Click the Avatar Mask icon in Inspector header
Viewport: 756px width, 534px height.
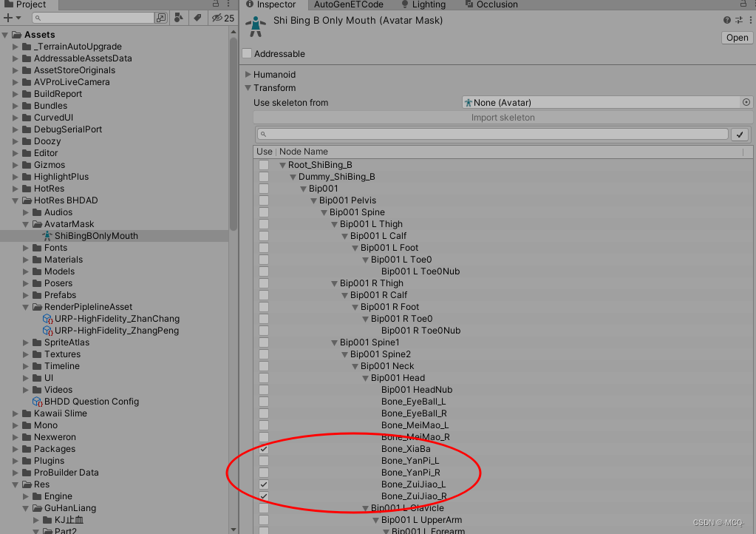(x=256, y=26)
